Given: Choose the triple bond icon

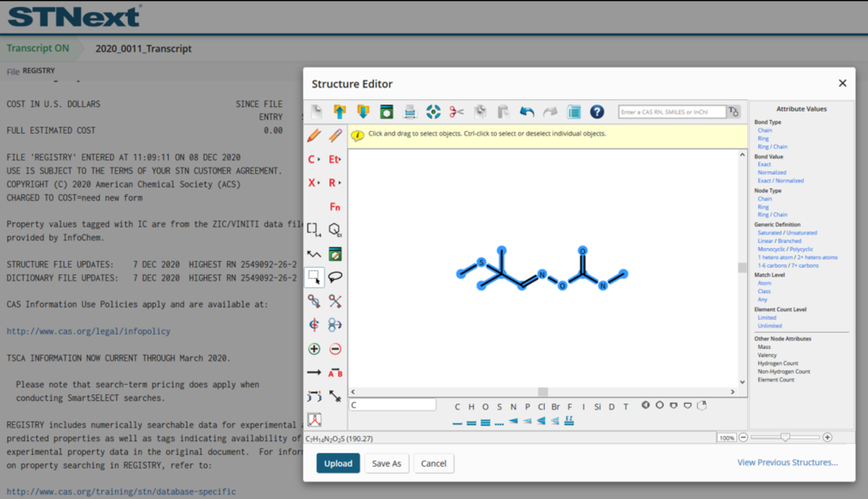Looking at the screenshot, I should point(485,422).
